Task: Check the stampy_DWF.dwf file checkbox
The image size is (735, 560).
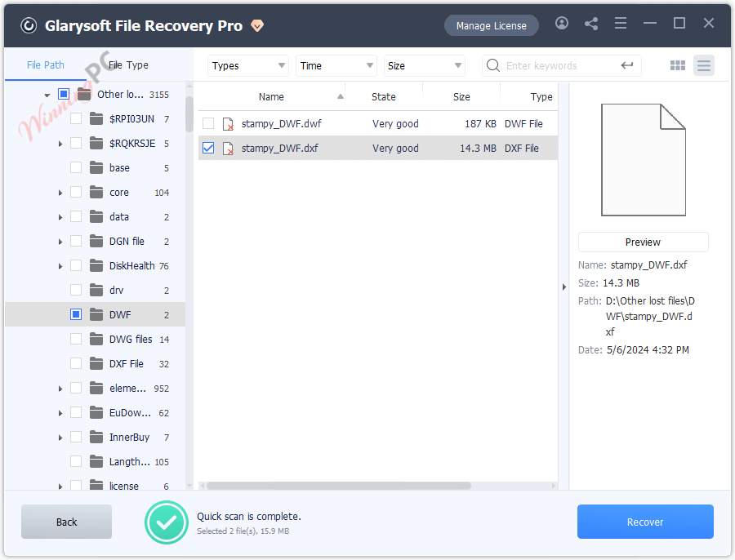Action: (x=208, y=124)
